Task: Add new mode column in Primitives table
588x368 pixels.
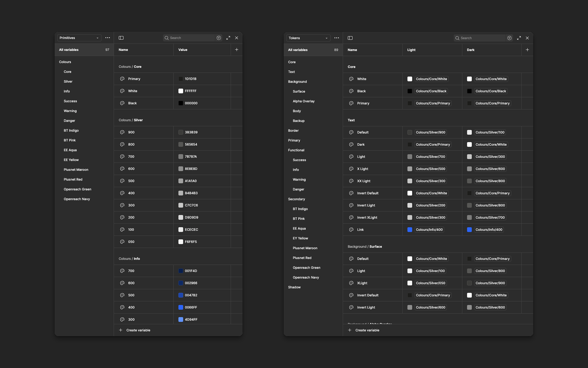Action: pos(237,50)
